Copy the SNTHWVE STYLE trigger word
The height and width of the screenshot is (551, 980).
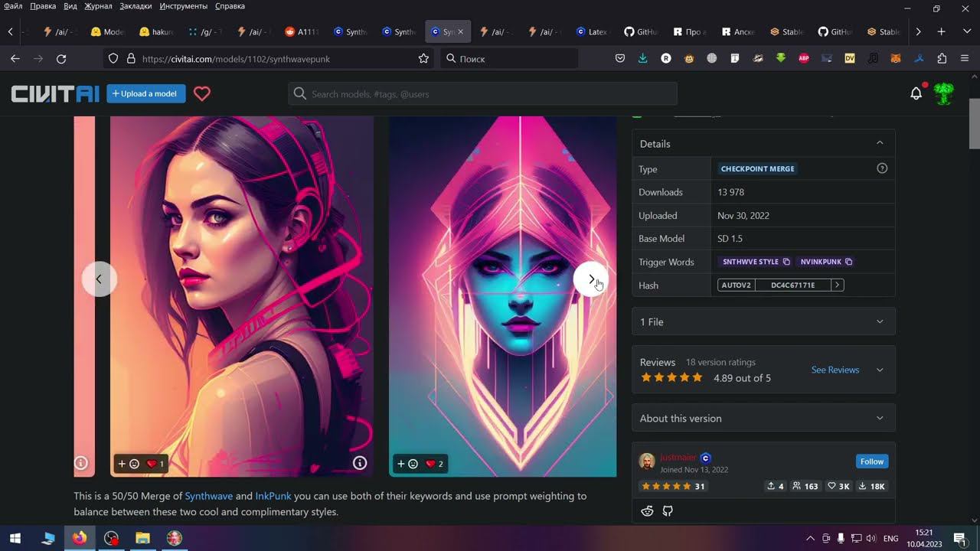(786, 262)
